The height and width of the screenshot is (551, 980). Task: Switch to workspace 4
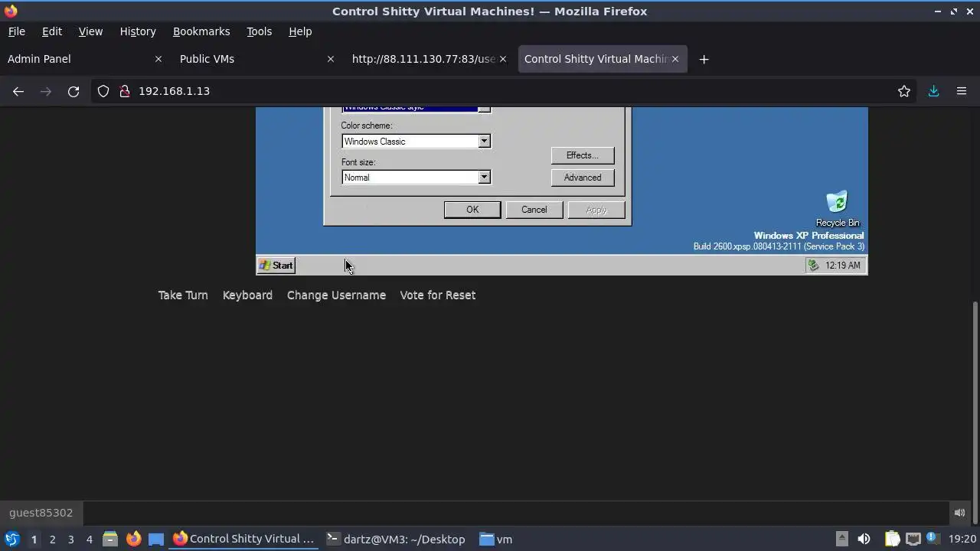89,540
